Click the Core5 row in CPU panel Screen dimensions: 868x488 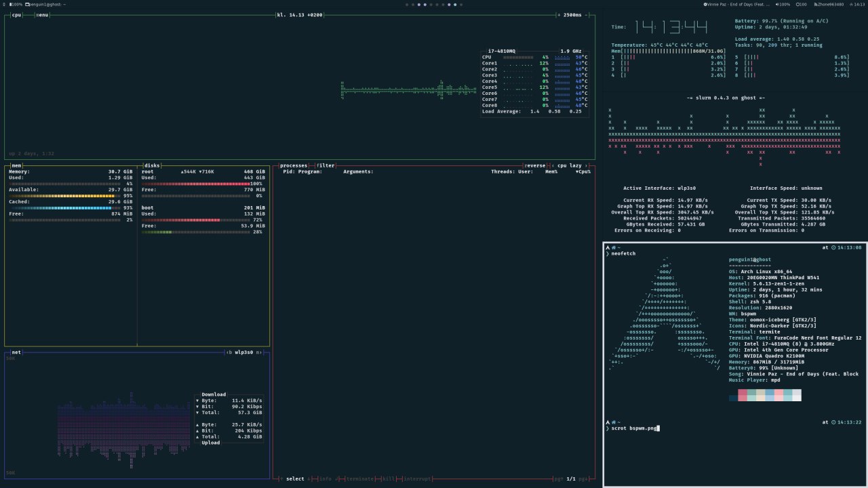[x=534, y=87]
